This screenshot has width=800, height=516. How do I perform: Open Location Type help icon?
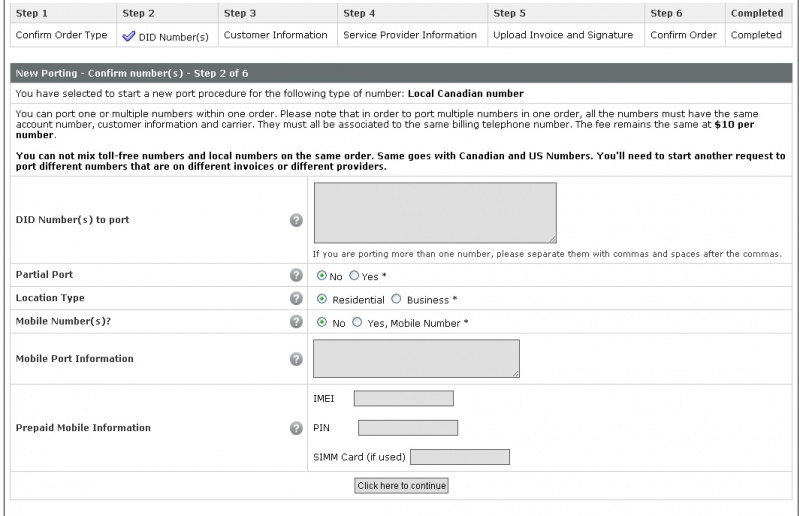pyautogui.click(x=296, y=298)
